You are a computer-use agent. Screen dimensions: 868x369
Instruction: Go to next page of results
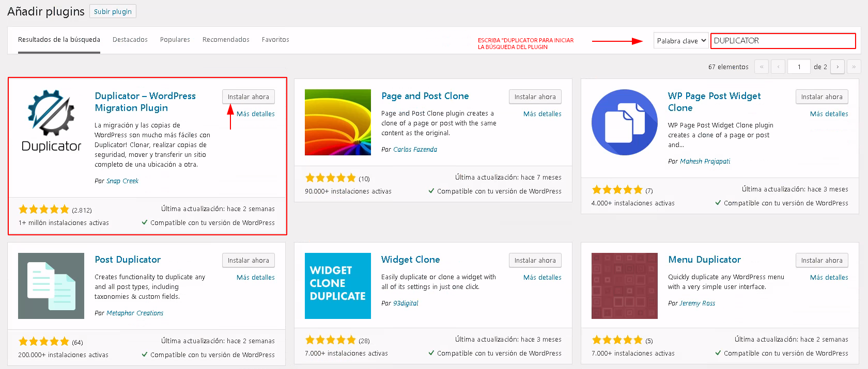pyautogui.click(x=838, y=67)
